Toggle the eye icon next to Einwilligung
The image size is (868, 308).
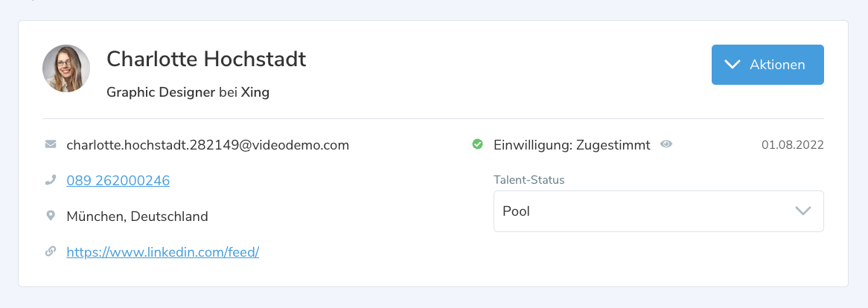(666, 144)
